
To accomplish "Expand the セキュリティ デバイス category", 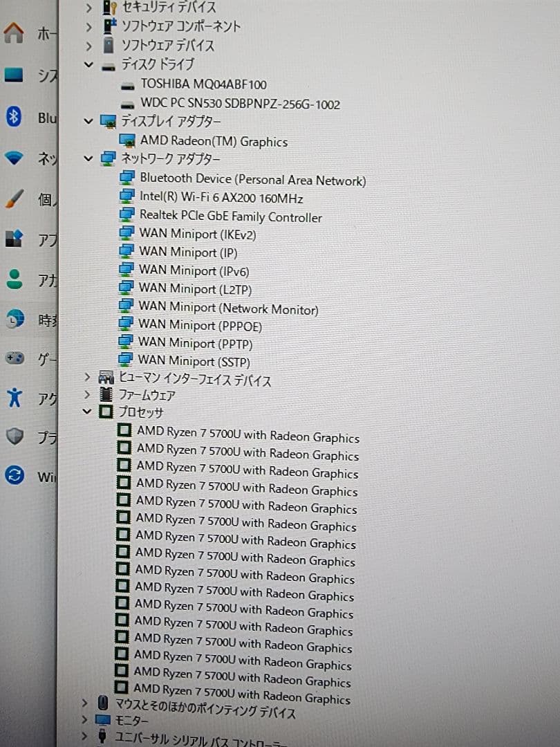I will pos(88,8).
